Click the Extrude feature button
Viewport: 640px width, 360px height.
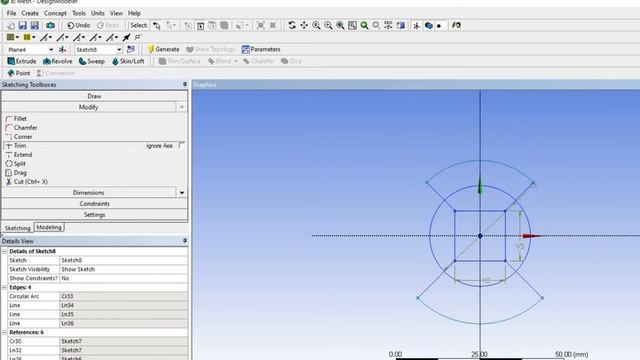pyautogui.click(x=22, y=61)
